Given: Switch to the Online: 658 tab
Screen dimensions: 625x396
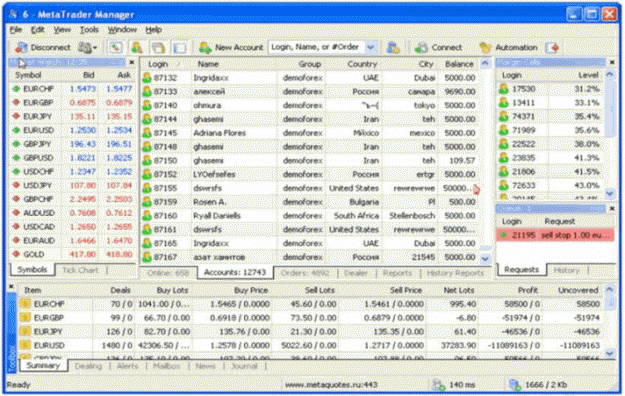Looking at the screenshot, I should point(167,273).
